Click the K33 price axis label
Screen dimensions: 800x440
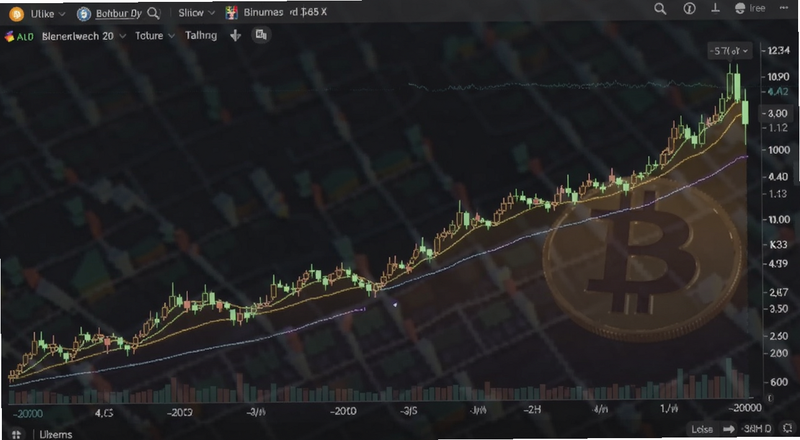(x=778, y=245)
